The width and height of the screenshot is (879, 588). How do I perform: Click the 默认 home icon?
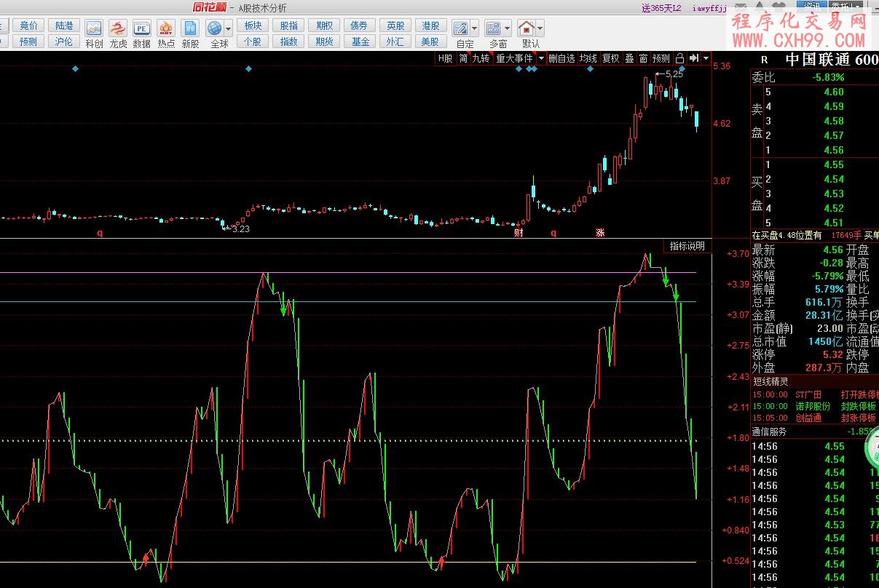[x=526, y=28]
